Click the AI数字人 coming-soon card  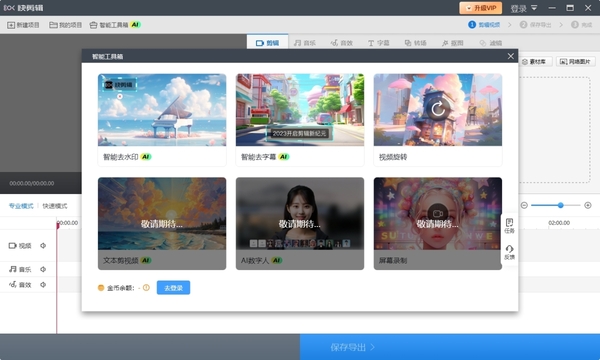(300, 223)
